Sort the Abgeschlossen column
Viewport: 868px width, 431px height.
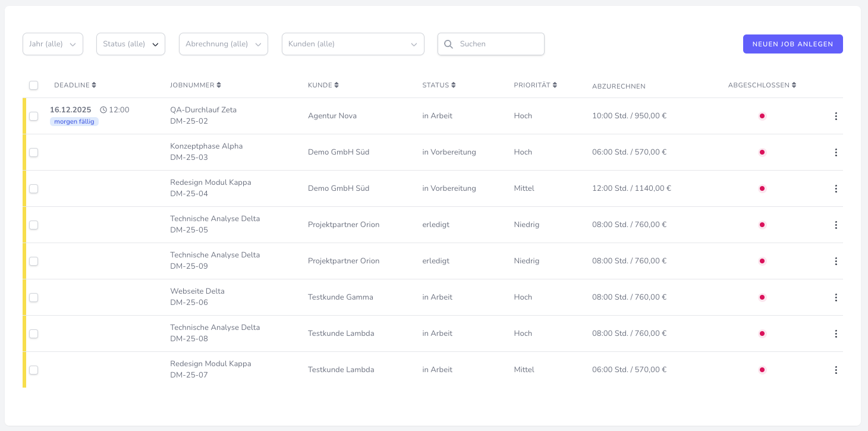(794, 85)
